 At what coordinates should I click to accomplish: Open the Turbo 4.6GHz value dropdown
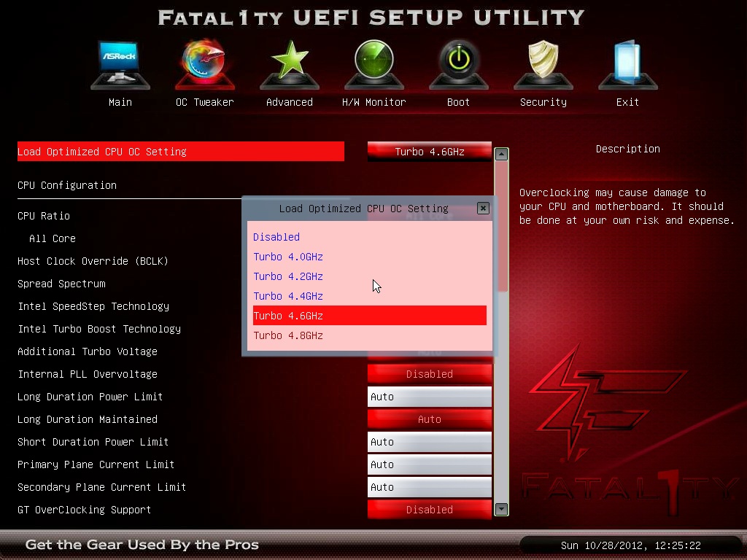click(x=429, y=152)
